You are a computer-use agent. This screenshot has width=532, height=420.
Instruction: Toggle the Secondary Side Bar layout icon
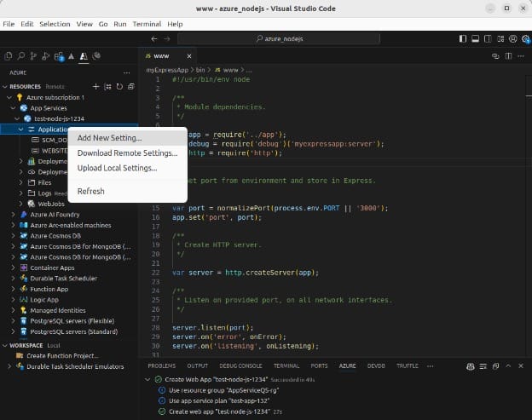[x=488, y=38]
